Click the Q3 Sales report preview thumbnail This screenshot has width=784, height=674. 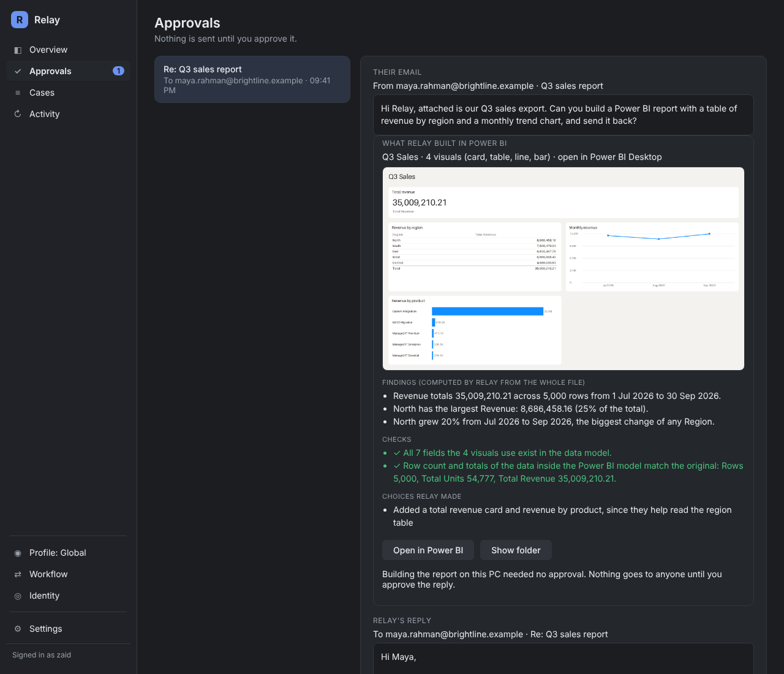pos(563,269)
